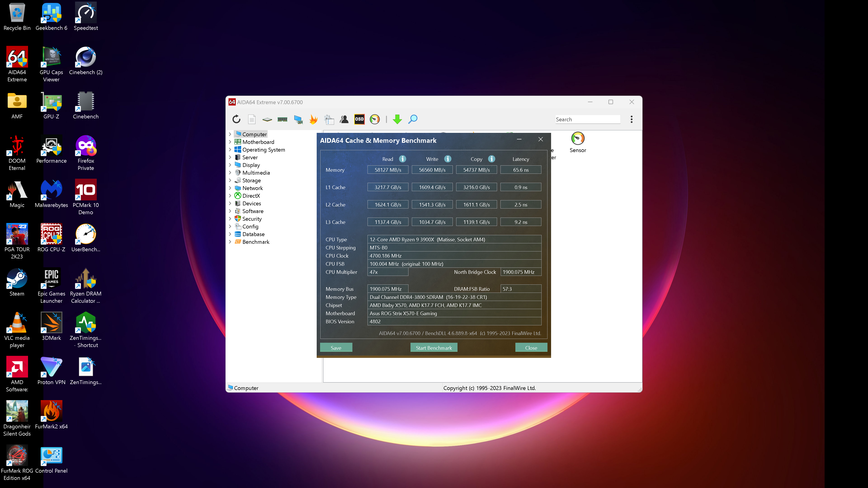The height and width of the screenshot is (488, 868).
Task: Click the green download arrow update icon
Action: click(x=397, y=119)
